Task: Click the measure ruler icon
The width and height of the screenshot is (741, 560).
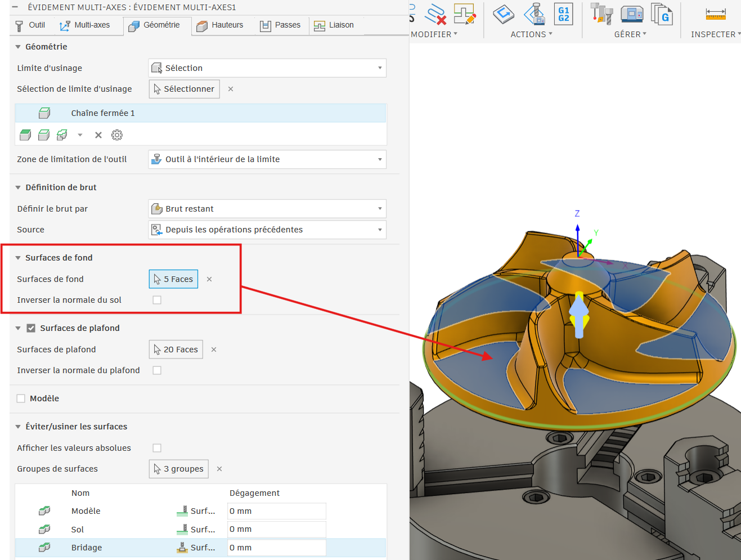Action: pos(715,14)
